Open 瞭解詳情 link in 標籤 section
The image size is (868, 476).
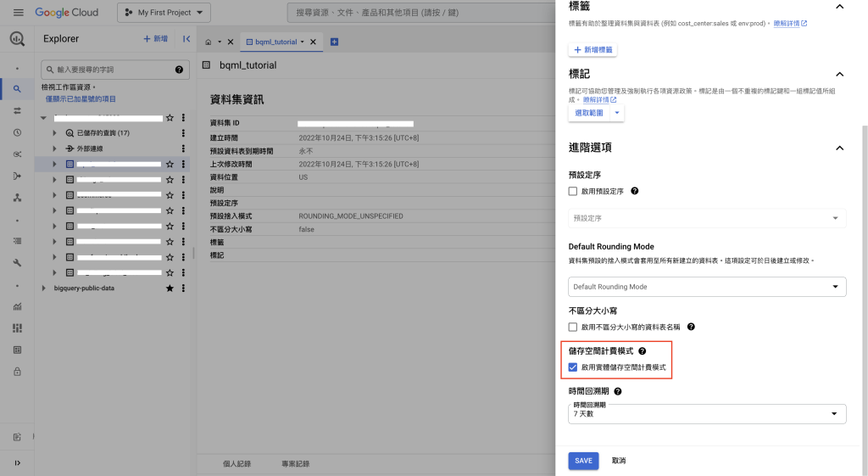(790, 23)
